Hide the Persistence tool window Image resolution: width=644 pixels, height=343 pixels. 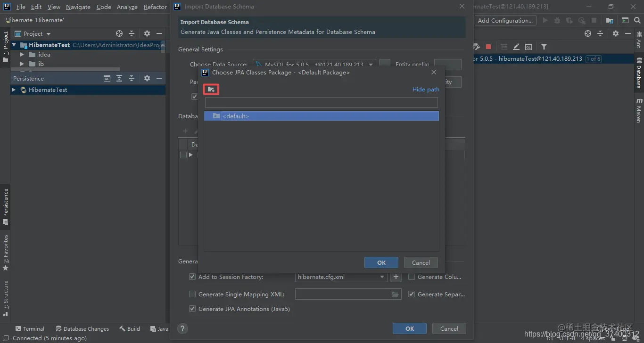[x=159, y=78]
